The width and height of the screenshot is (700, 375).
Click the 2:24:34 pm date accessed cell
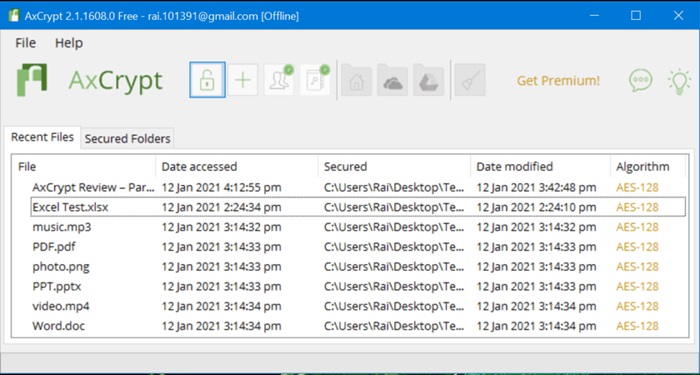(x=221, y=207)
